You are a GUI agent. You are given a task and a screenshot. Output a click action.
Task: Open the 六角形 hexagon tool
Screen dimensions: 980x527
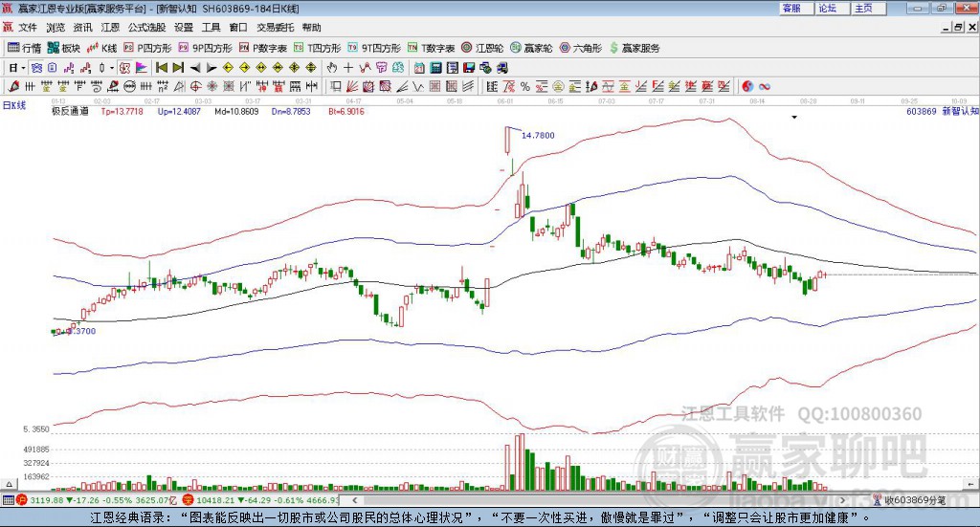[581, 48]
